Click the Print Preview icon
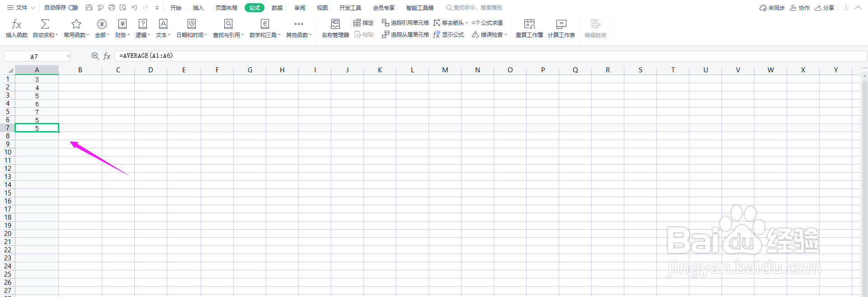The height and width of the screenshot is (297, 868). (x=123, y=8)
